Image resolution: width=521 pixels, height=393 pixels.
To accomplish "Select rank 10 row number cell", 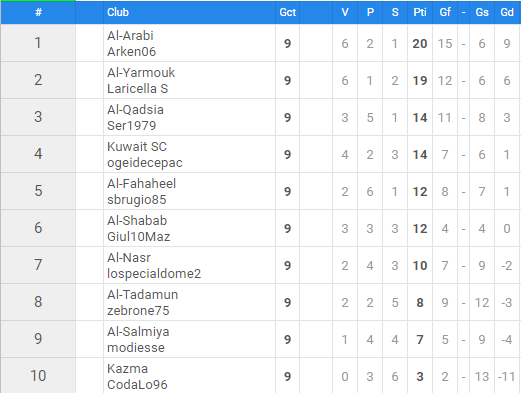I will click(x=38, y=375).
